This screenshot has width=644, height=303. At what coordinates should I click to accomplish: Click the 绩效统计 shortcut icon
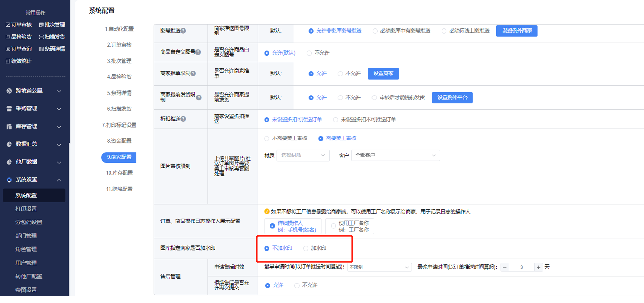tap(8, 61)
